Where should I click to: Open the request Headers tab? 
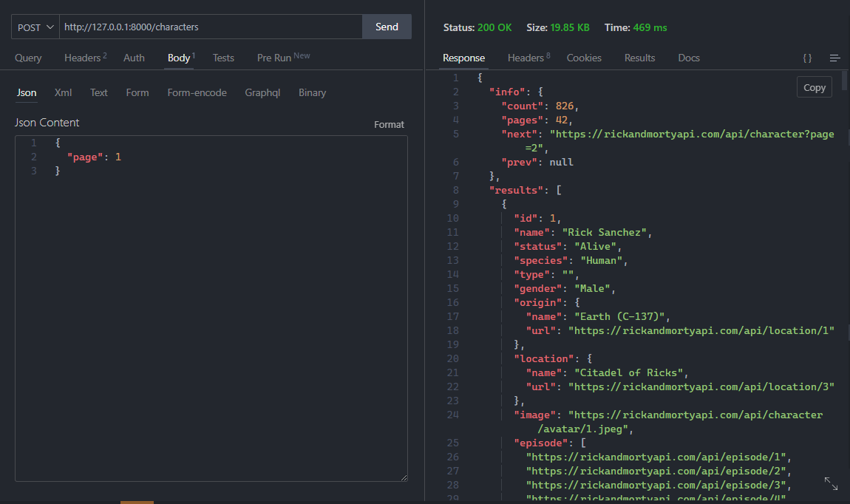point(81,58)
